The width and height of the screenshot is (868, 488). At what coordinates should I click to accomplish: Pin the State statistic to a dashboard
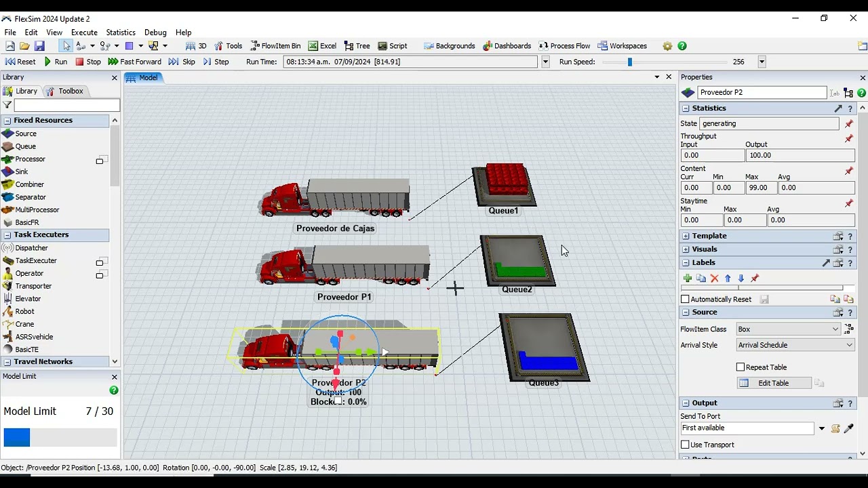click(848, 124)
